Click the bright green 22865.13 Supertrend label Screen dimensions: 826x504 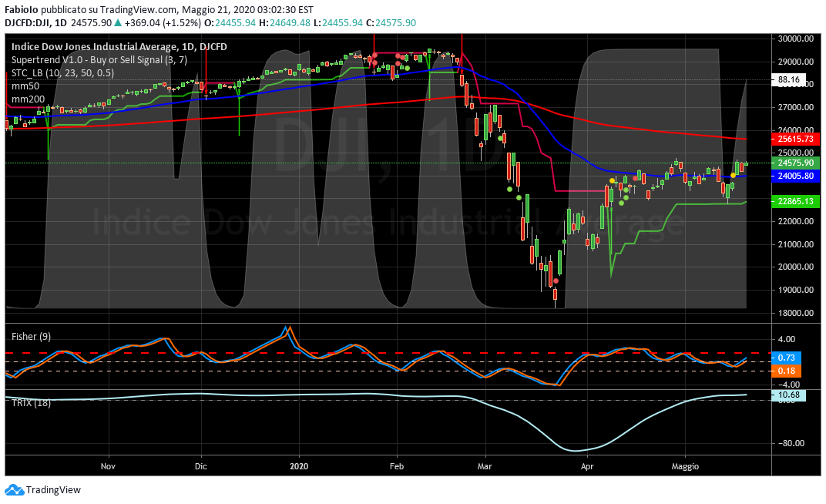[795, 201]
